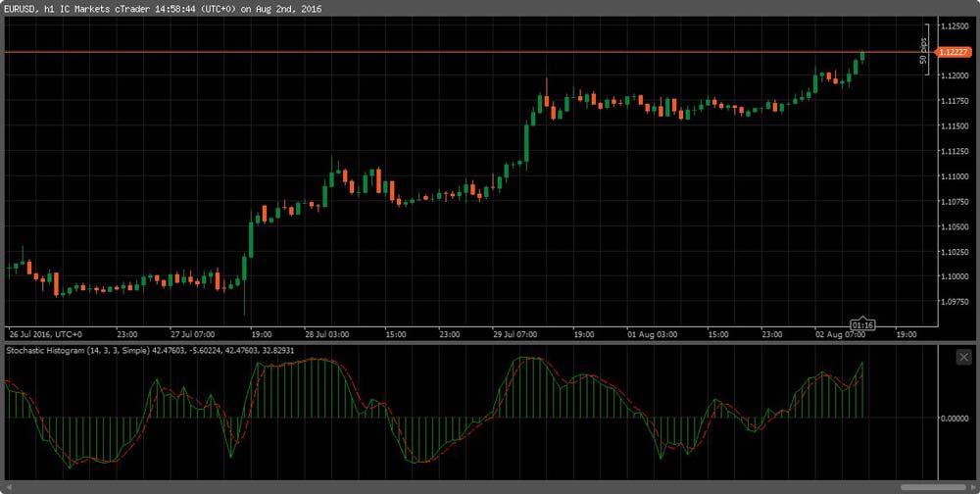Click the horizontal chart scrollbar thumb

point(934,486)
